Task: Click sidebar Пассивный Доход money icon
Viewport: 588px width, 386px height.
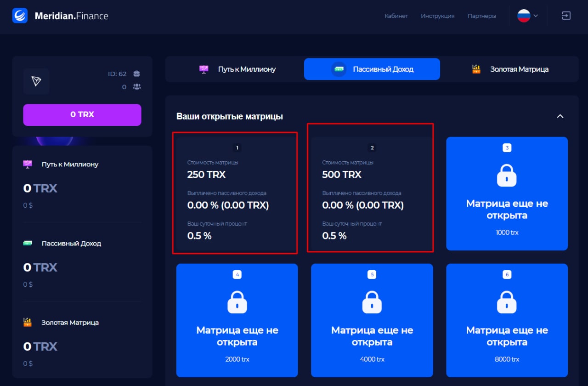Action: pyautogui.click(x=28, y=243)
